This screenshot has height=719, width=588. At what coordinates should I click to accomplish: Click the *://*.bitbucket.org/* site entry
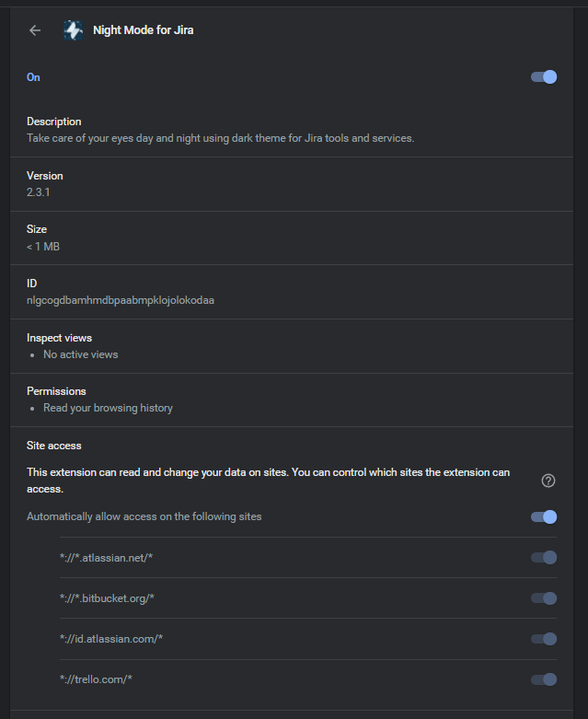(x=107, y=598)
